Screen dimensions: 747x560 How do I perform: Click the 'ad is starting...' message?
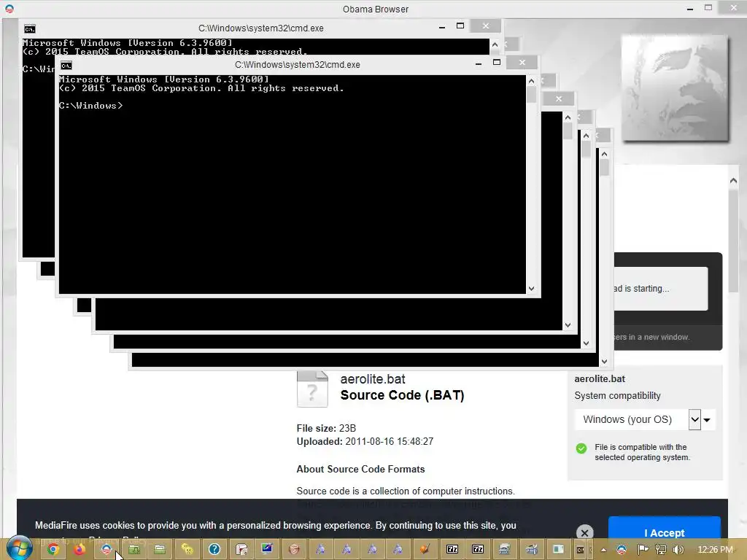click(641, 289)
